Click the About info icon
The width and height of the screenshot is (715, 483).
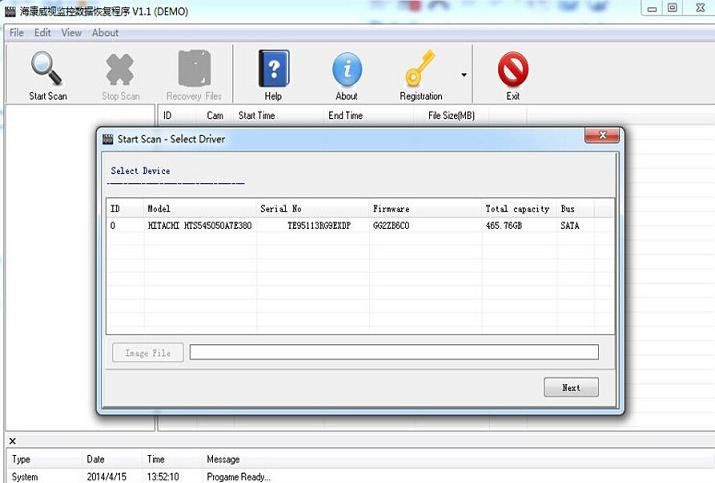click(x=346, y=70)
